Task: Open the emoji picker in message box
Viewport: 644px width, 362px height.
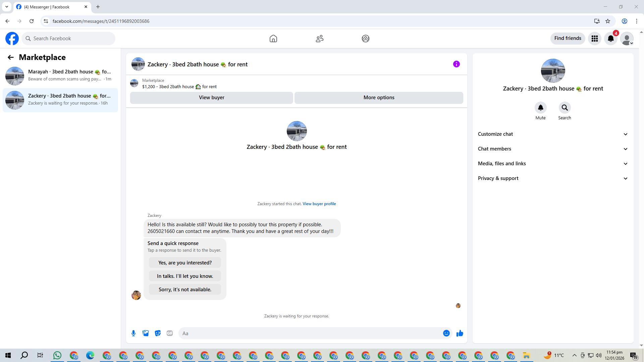Action: point(446,333)
